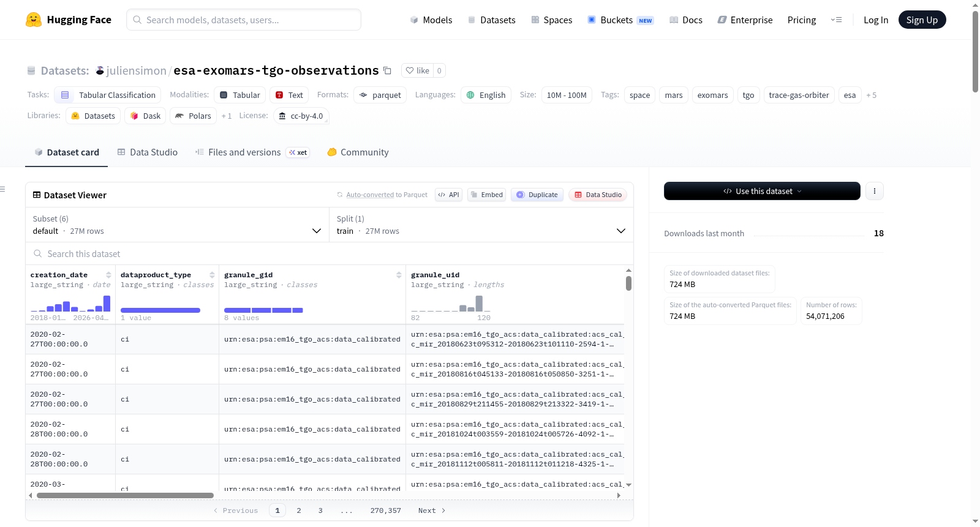The width and height of the screenshot is (980, 527).
Task: Open the more navigation menu icon
Action: [836, 20]
